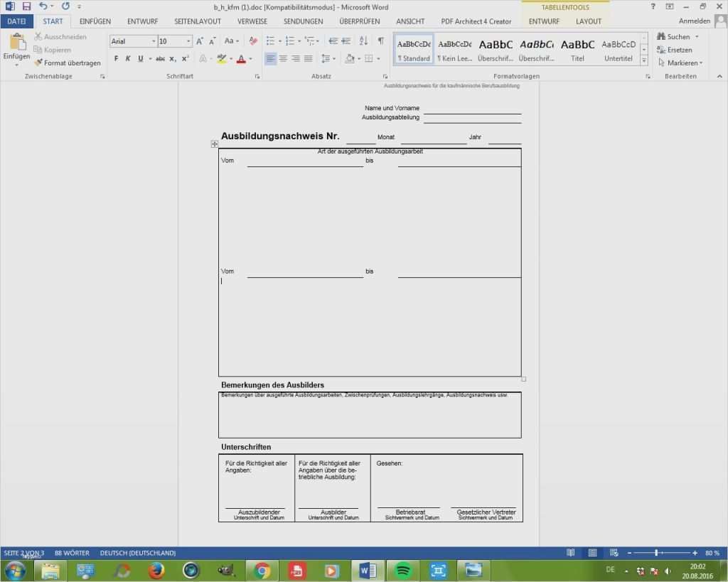The height and width of the screenshot is (582, 728).
Task: Toggle Bold formatting
Action: point(117,58)
